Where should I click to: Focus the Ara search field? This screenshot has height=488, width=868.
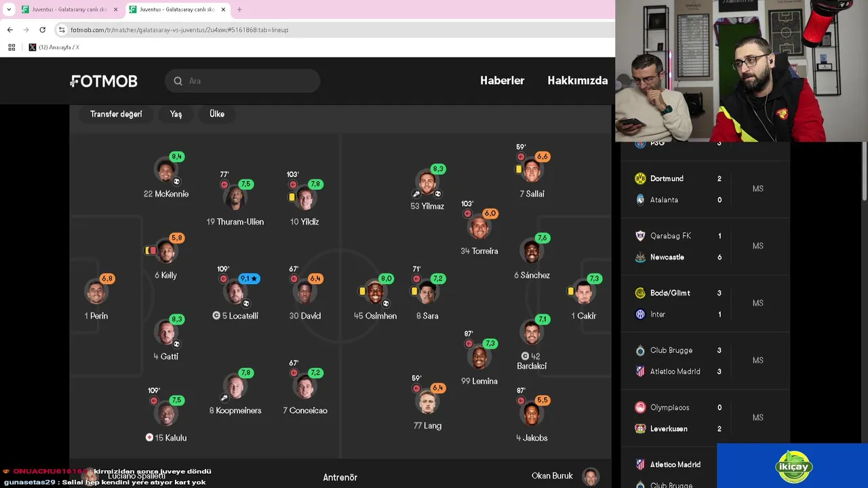pos(242,81)
